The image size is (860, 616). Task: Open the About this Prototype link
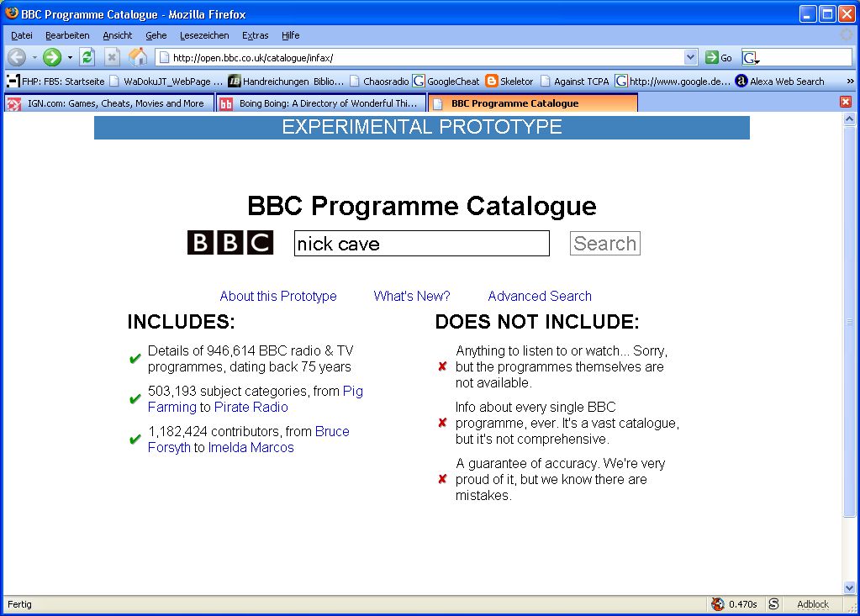(278, 296)
